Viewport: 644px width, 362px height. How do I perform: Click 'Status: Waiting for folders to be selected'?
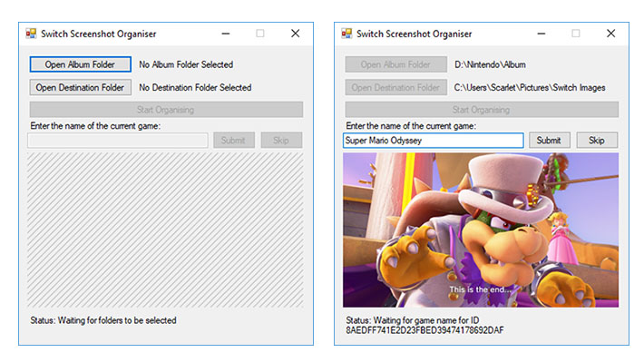[x=103, y=320]
